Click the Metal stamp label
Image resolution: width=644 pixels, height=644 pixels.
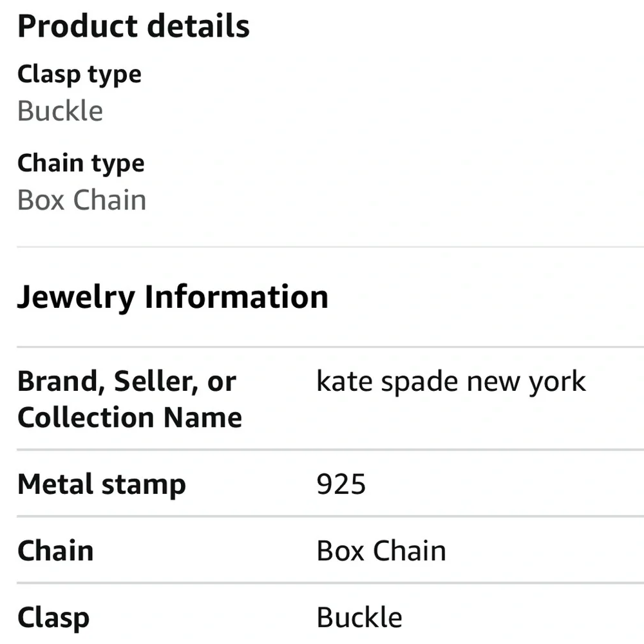(x=102, y=484)
